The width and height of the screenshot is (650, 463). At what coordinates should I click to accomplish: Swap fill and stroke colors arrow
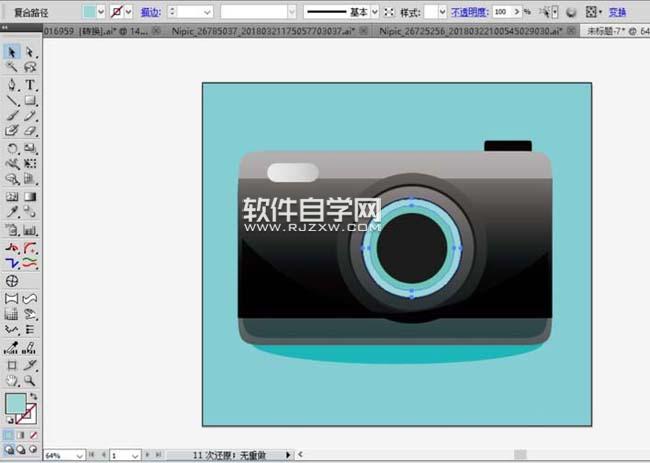[x=34, y=397]
